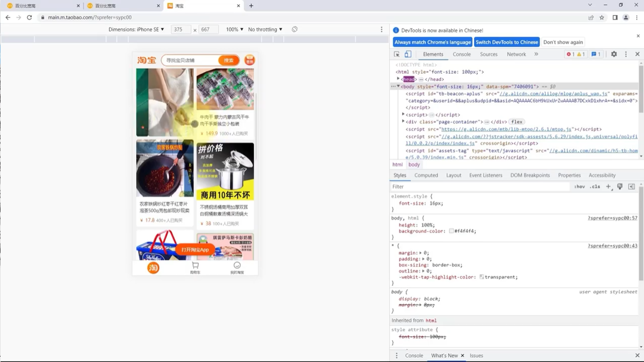Expand the collapsed script node
The image size is (644, 362).
coord(403,115)
